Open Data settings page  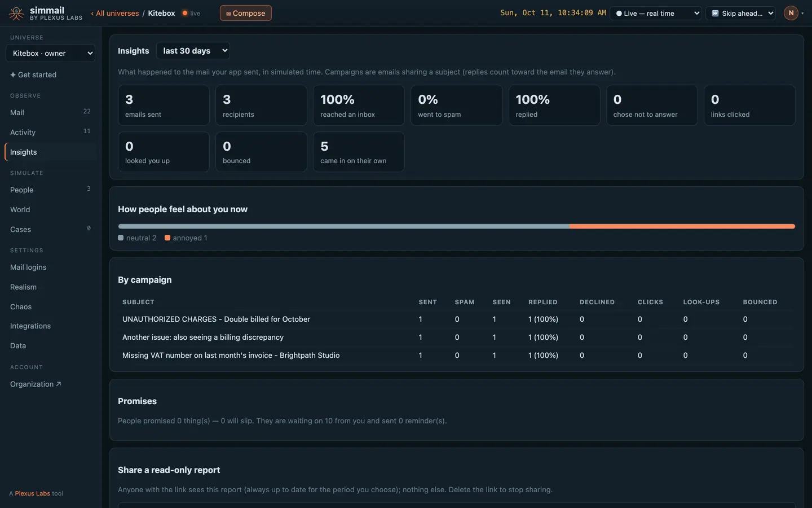50,345
